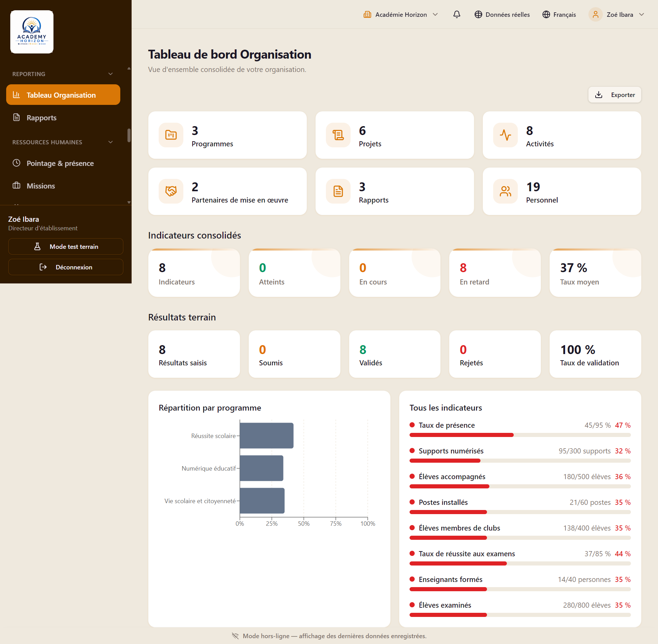Click the red dot beside Postes installés
658x644 pixels.
412,502
